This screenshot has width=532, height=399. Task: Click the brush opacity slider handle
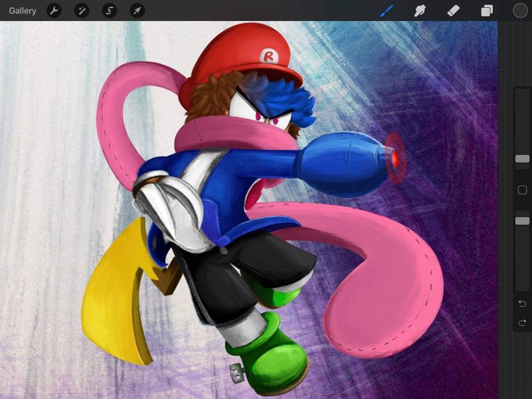(x=523, y=221)
